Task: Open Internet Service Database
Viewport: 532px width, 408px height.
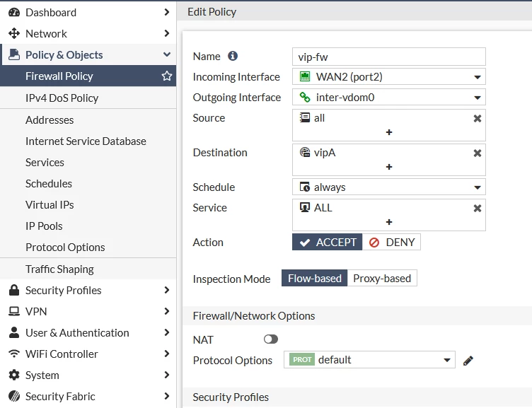Action: click(88, 141)
